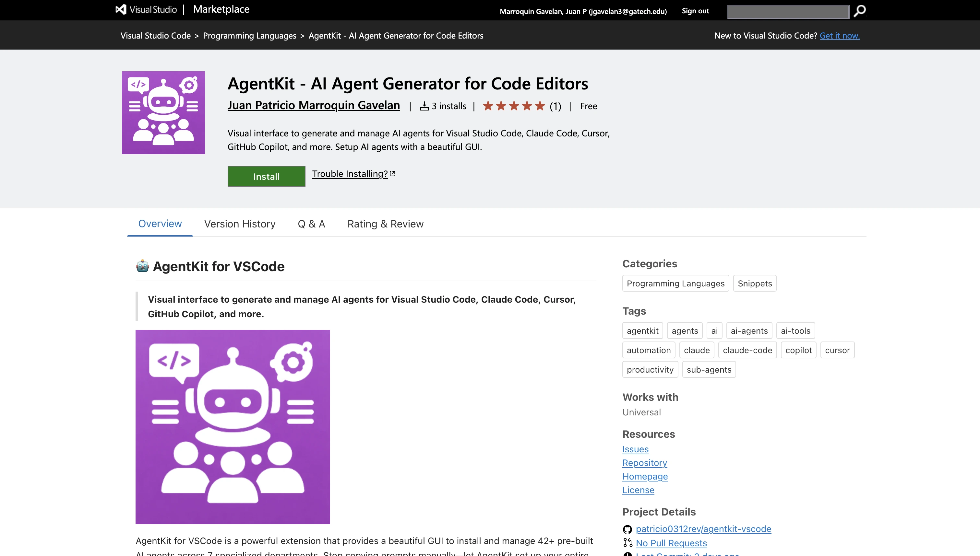
Task: Select the Programming Languages category
Action: 675,283
